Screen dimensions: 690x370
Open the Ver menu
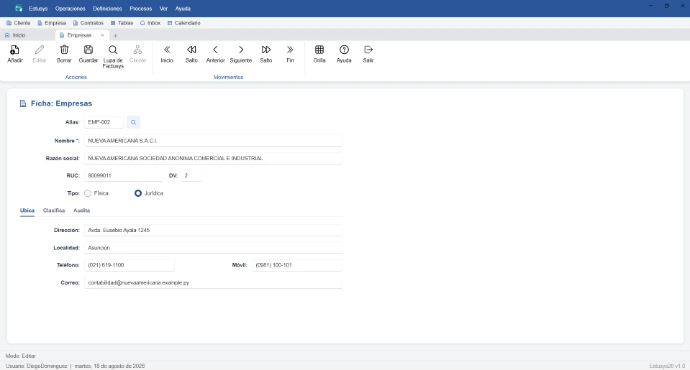164,8
